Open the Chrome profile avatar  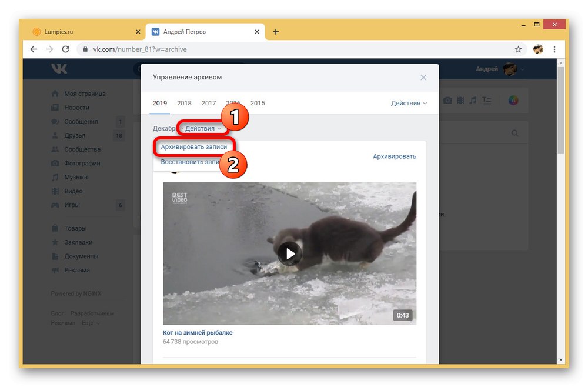538,49
